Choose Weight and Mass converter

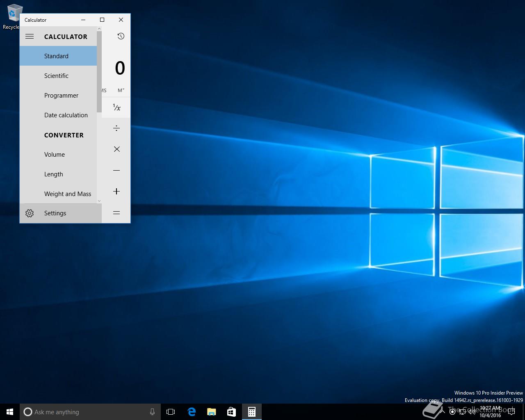coord(68,194)
